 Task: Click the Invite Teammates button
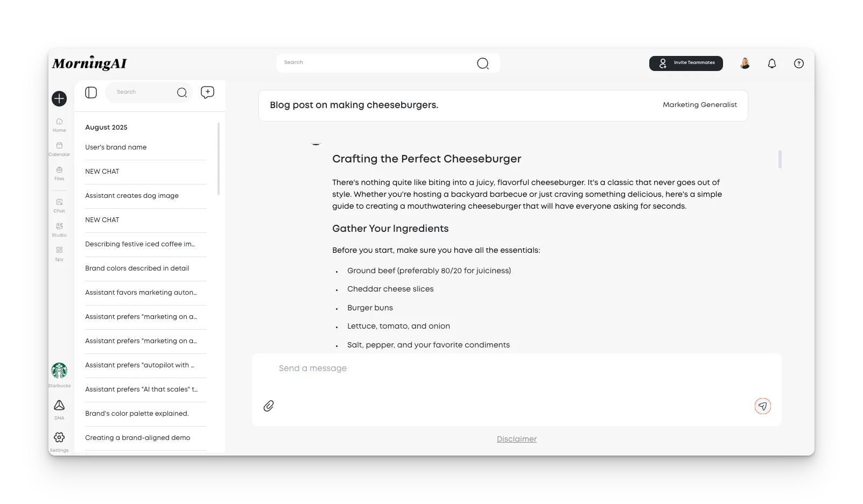click(685, 63)
